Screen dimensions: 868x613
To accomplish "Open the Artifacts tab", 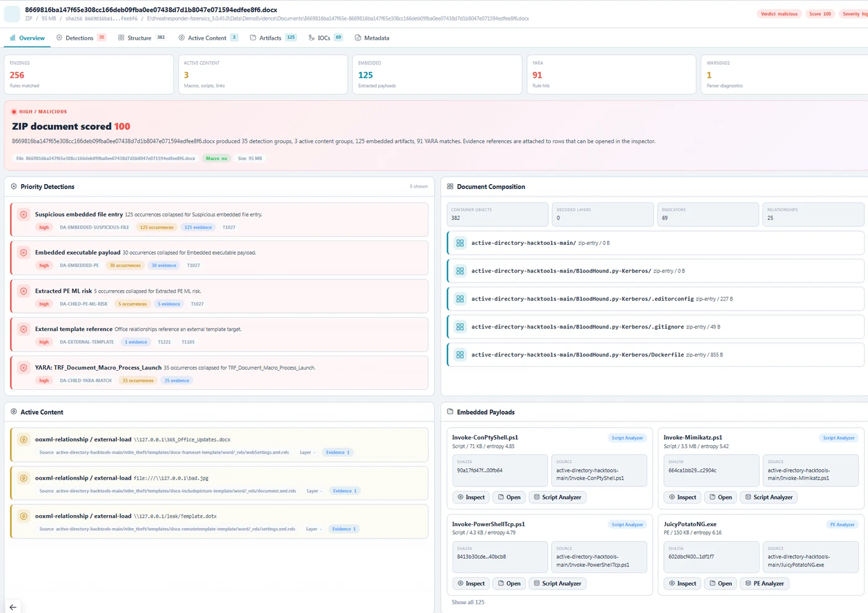I will coord(273,38).
